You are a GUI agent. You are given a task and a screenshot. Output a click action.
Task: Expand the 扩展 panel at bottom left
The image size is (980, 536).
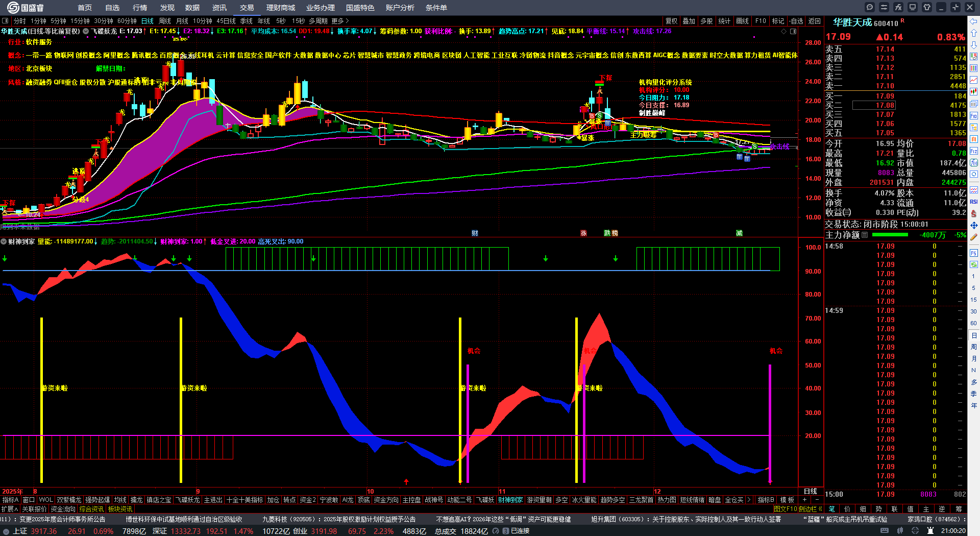[x=10, y=509]
